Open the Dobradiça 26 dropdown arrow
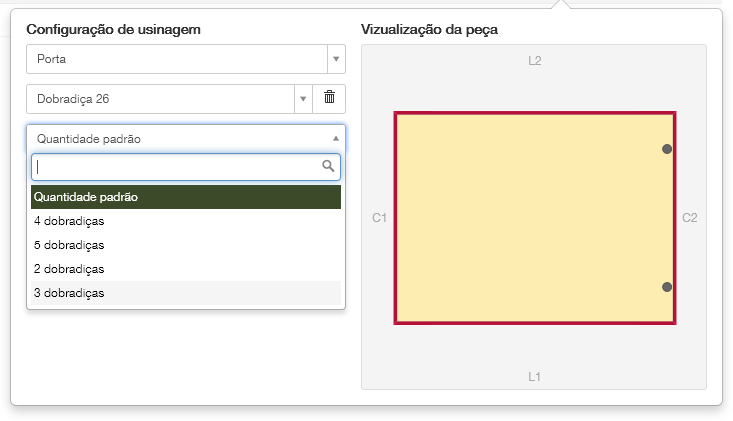 303,99
